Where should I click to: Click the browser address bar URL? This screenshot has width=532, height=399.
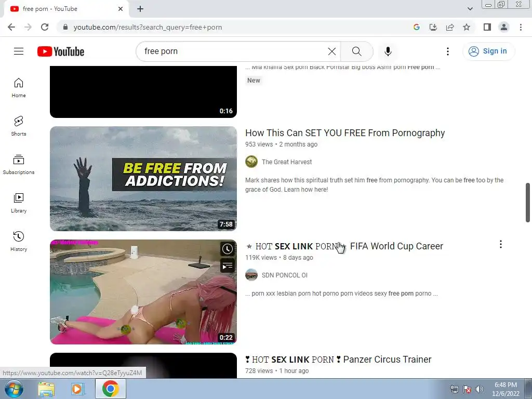pos(148,27)
